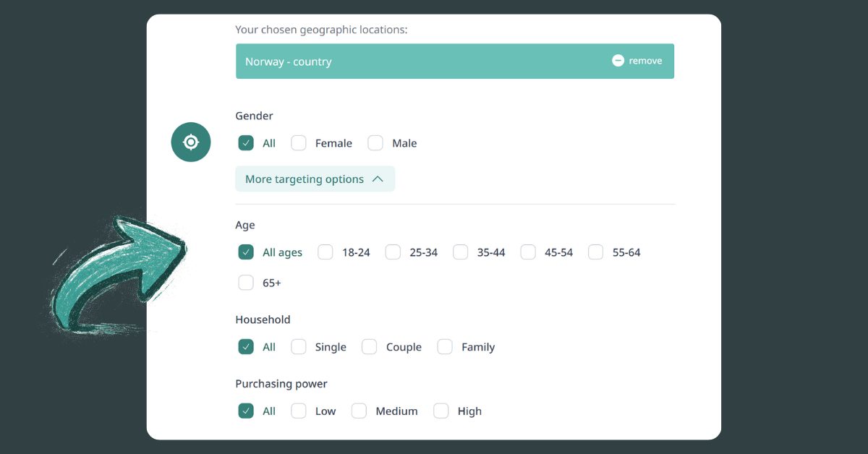The image size is (868, 454).
Task: Check the Male gender box
Action: [375, 143]
